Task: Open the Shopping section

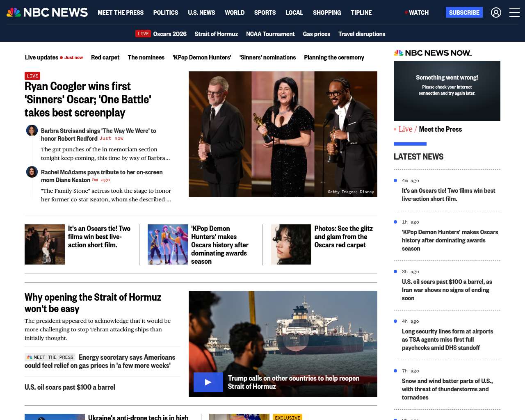Action: pos(327,13)
